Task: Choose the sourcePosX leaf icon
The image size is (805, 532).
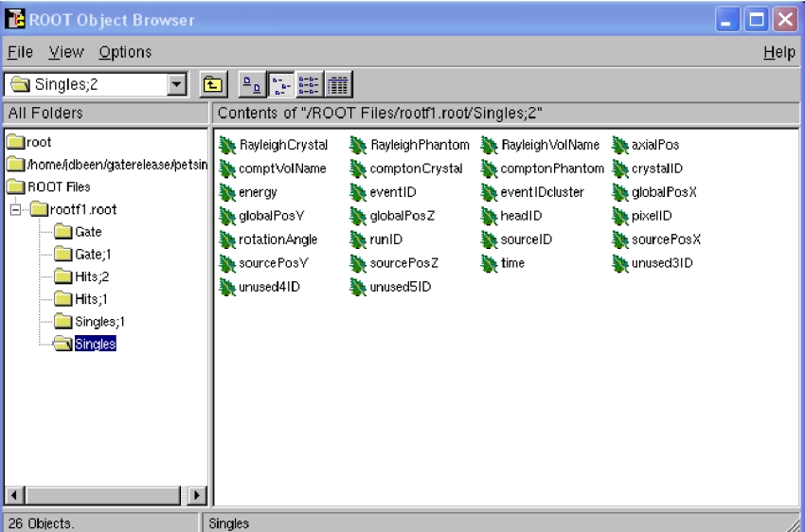Action: (620, 239)
